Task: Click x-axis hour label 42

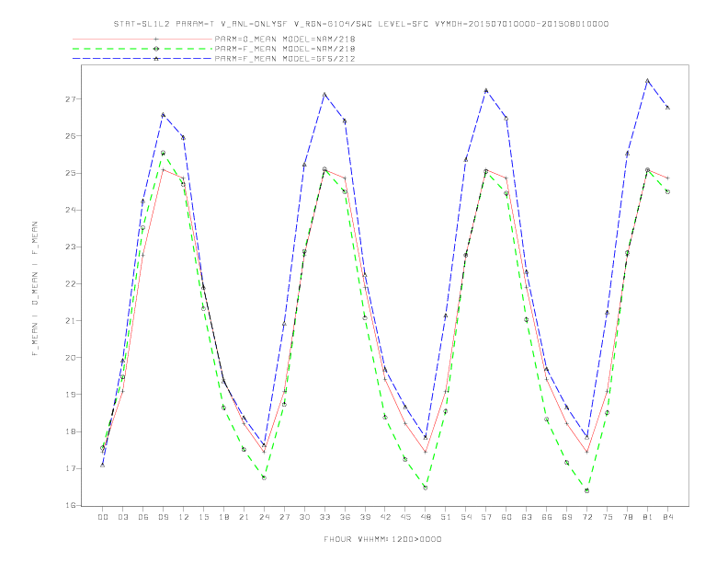Action: 385,517
